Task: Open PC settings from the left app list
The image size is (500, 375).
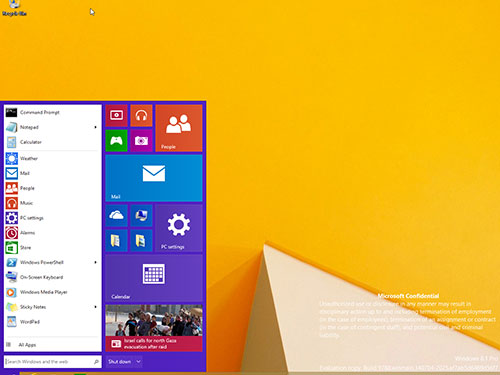Action: click(x=53, y=218)
